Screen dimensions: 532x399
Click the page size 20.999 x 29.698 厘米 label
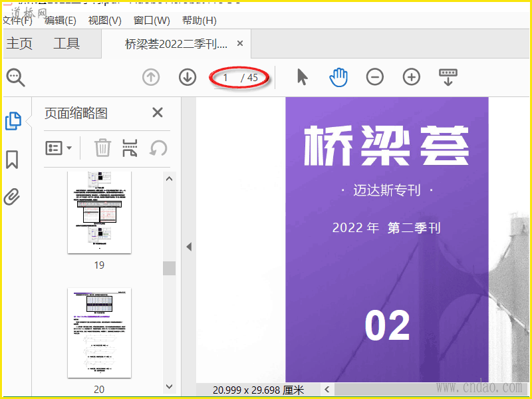point(258,390)
